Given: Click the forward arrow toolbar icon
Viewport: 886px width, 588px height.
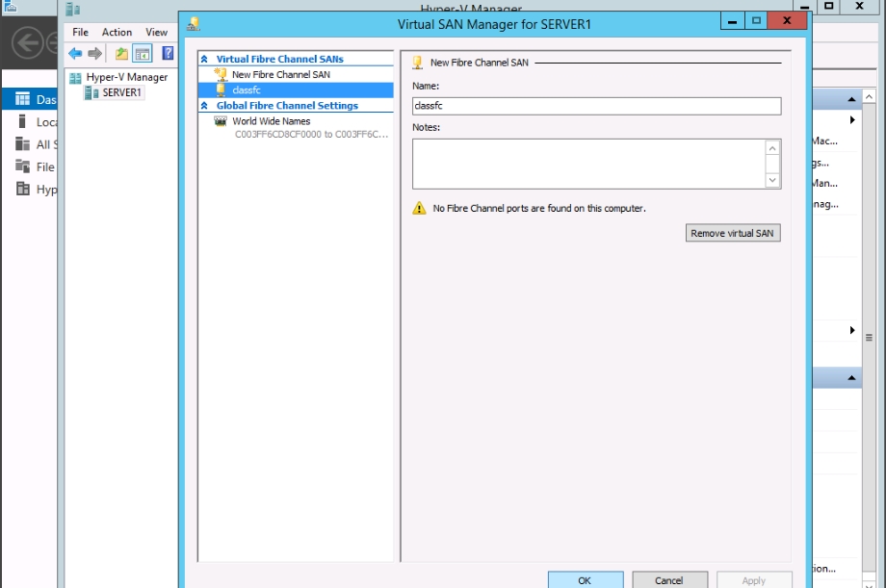Looking at the screenshot, I should click(94, 54).
